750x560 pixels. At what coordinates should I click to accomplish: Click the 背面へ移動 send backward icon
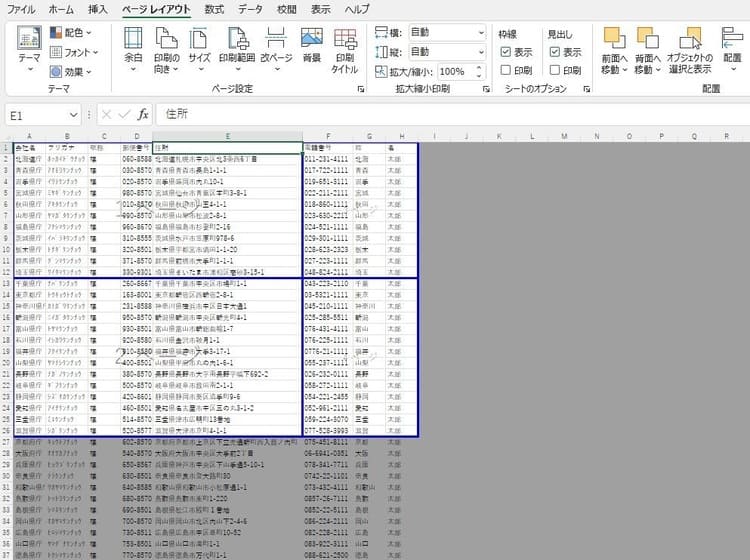tap(648, 38)
